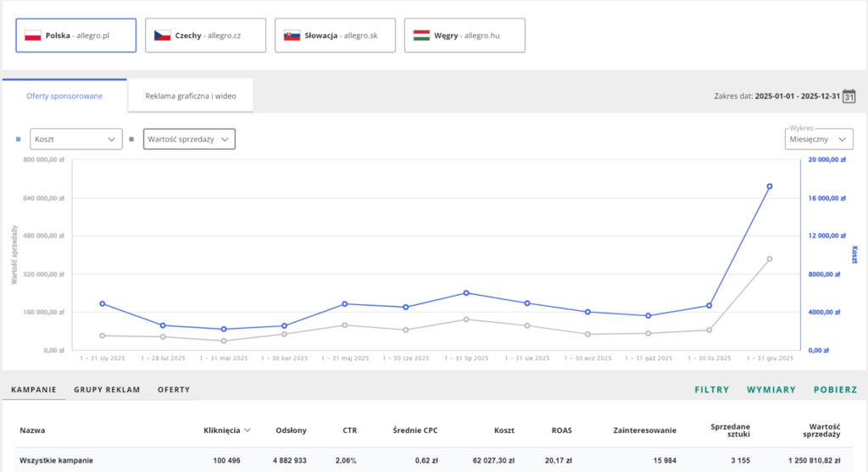Image resolution: width=868 pixels, height=472 pixels.
Task: Click the December 2025 Koszt data point
Action: [x=770, y=186]
